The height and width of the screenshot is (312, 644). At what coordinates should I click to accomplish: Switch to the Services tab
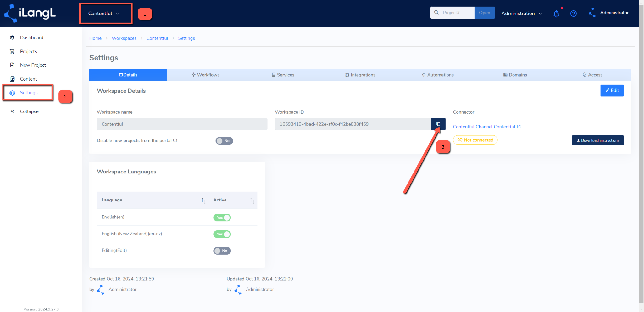click(283, 75)
